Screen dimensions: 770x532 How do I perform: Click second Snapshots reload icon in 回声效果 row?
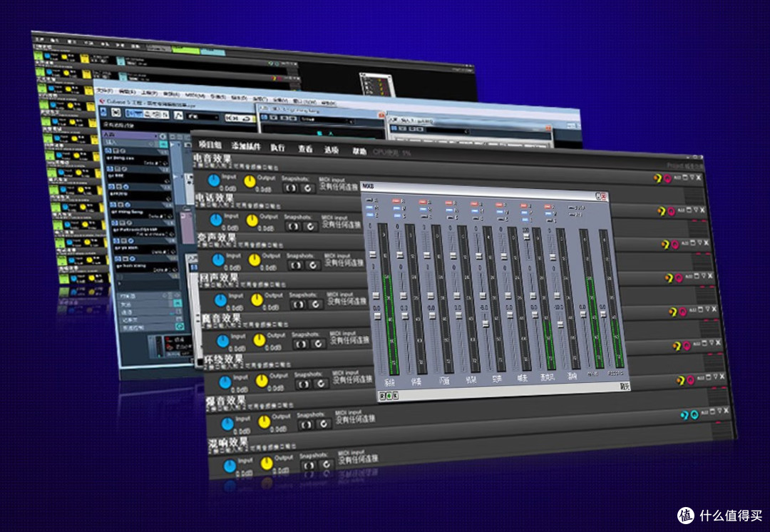pos(315,305)
